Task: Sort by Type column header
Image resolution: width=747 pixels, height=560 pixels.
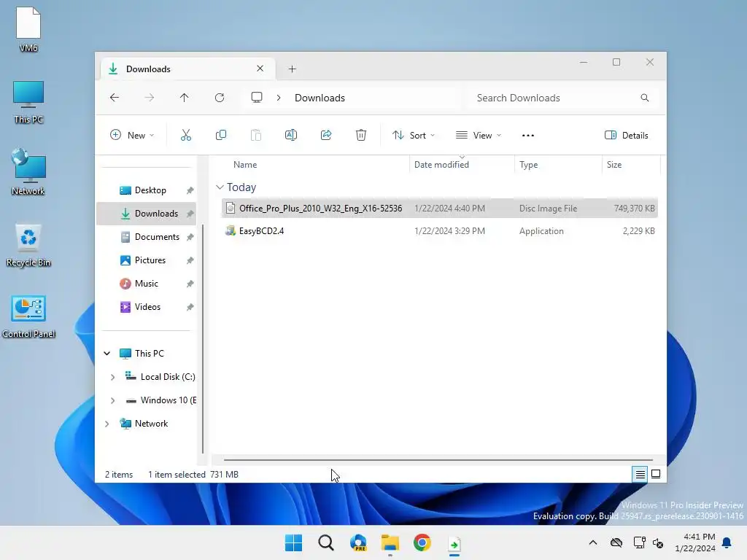Action: [x=528, y=164]
